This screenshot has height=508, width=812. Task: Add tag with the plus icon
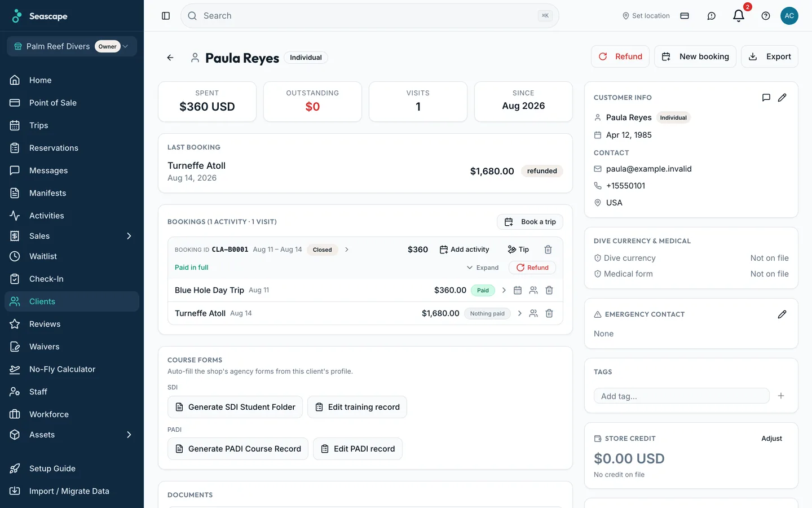[781, 396]
